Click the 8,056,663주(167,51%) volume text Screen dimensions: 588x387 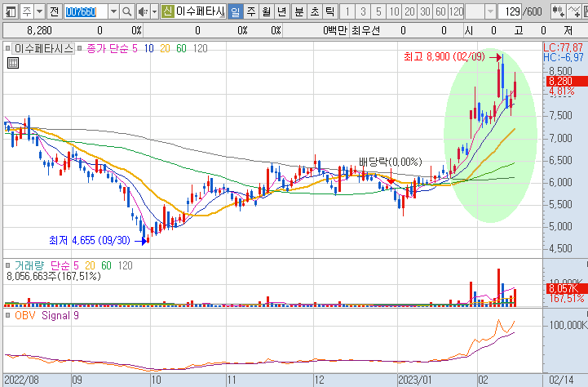(x=54, y=276)
